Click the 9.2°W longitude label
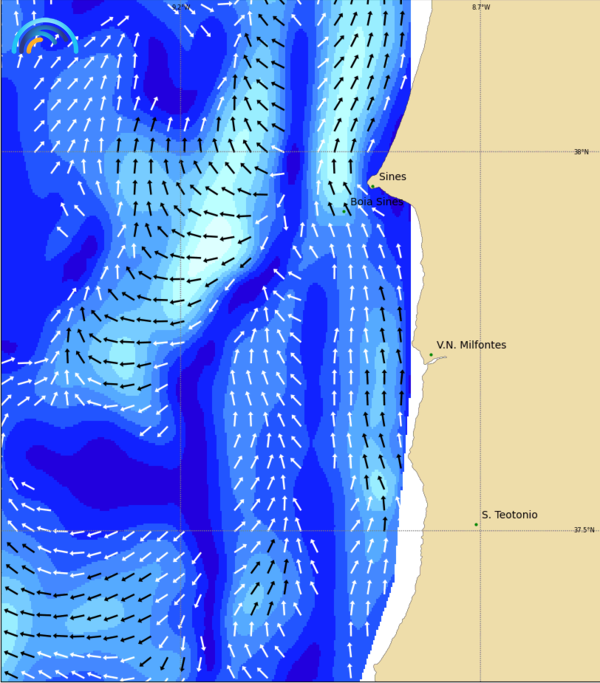 coord(180,7)
